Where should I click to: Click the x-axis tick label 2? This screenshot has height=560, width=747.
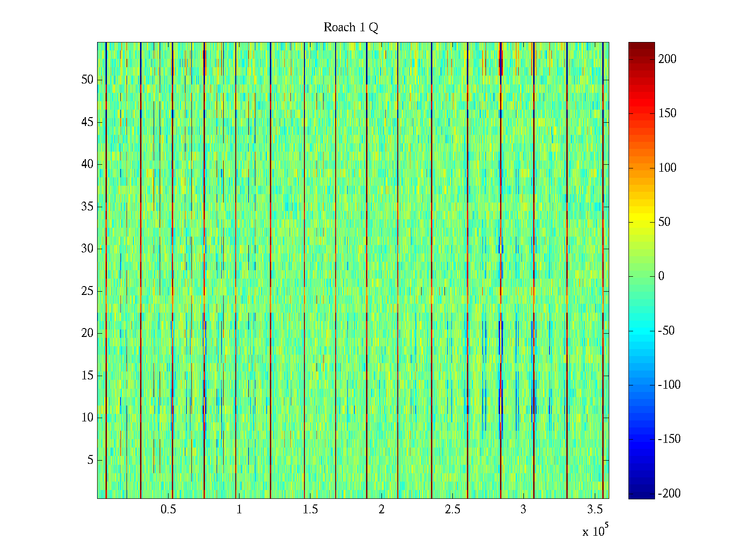[x=381, y=510]
